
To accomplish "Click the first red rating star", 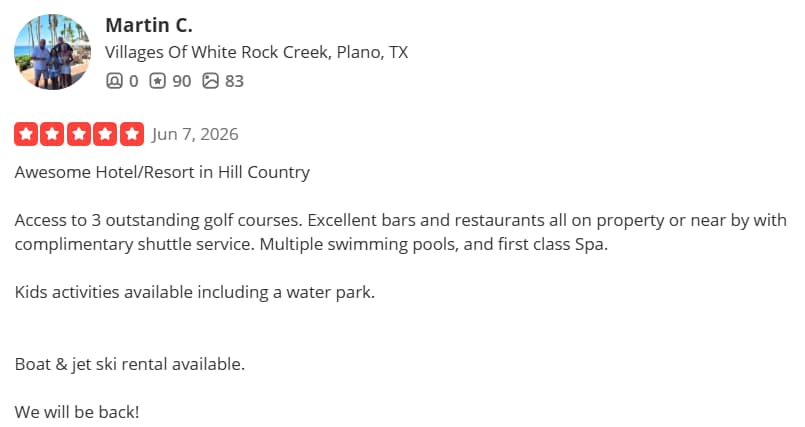I will tap(26, 134).
